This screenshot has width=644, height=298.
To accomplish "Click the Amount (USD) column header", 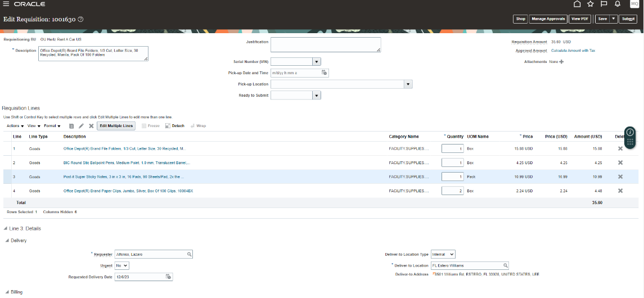I will tap(588, 137).
